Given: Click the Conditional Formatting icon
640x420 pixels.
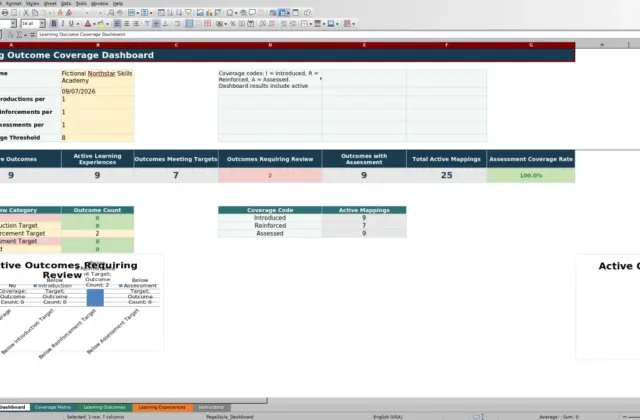Looking at the screenshot, I should pos(347,24).
